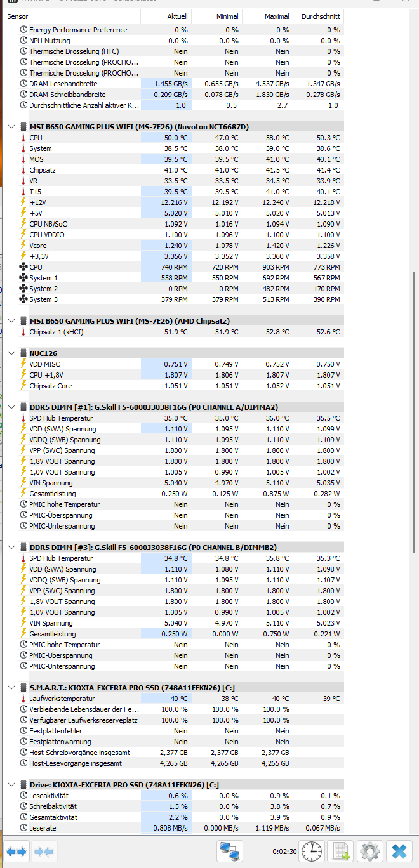Click the MOS temperature thermometer icon

tap(24, 159)
